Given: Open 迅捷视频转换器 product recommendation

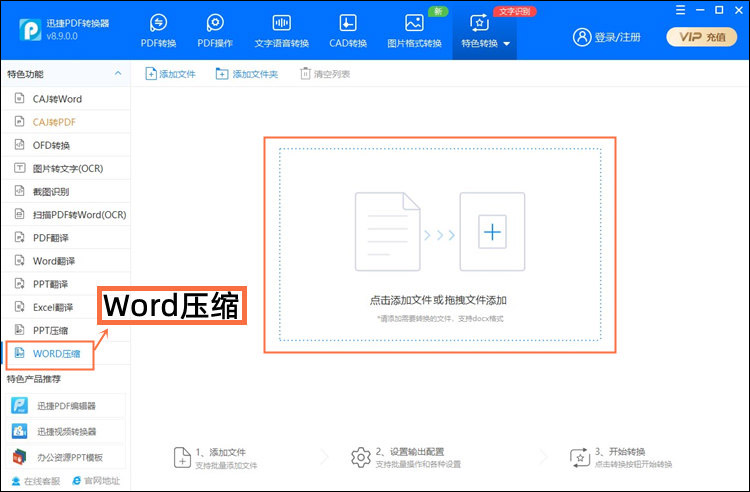Looking at the screenshot, I should pos(66,431).
